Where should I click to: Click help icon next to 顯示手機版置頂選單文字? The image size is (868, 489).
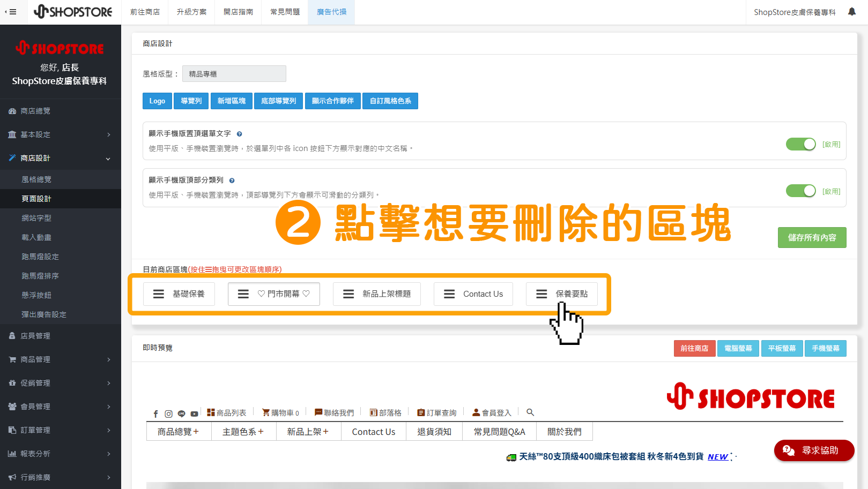point(240,134)
